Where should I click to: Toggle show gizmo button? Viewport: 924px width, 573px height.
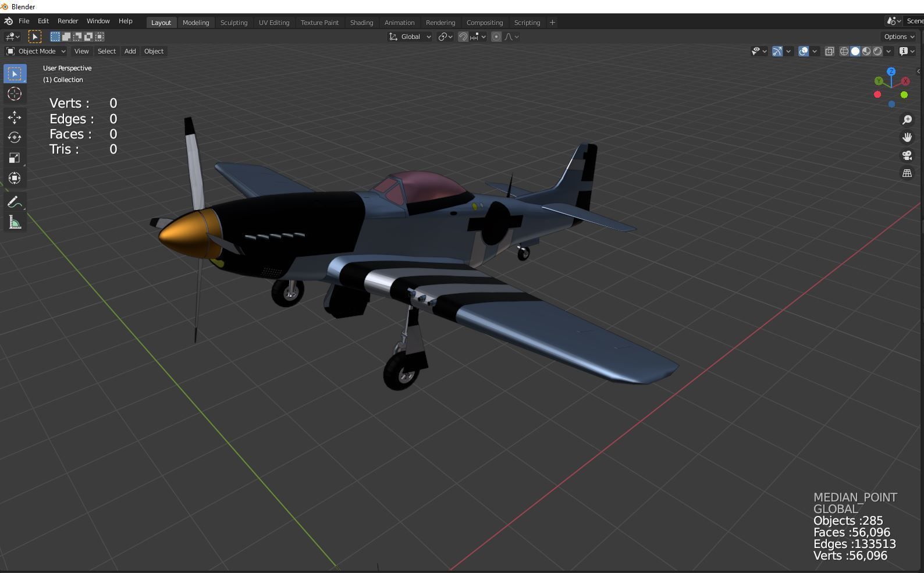[777, 51]
